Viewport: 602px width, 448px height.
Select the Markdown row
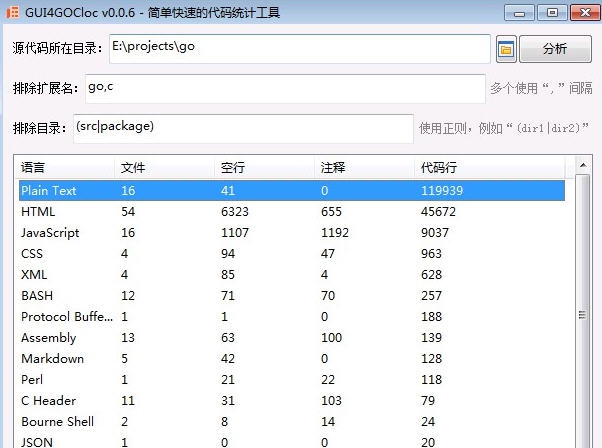click(292, 359)
